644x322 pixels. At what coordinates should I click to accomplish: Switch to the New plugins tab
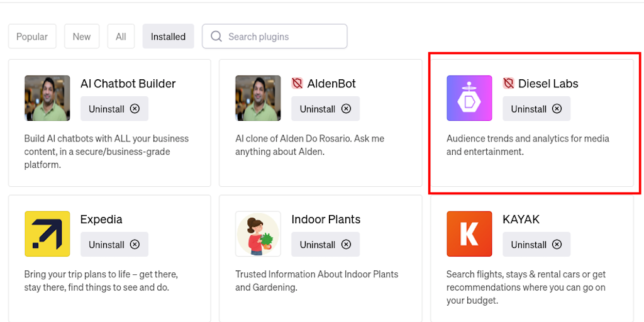point(82,36)
